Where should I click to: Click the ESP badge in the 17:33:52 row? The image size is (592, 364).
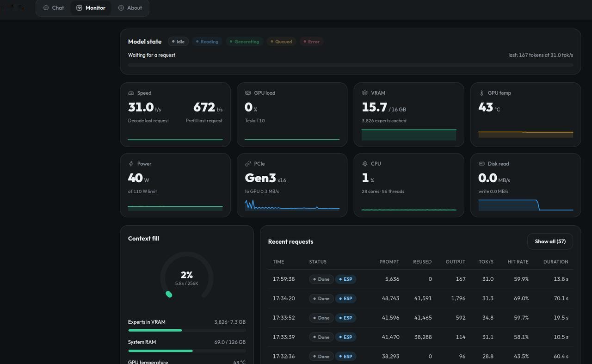click(x=345, y=318)
